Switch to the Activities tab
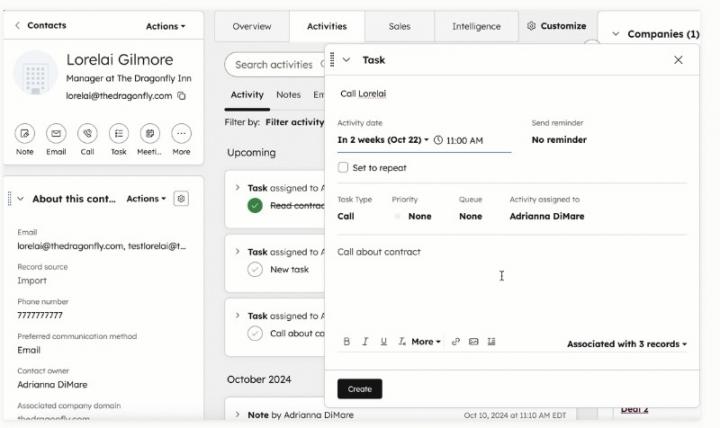 point(327,27)
